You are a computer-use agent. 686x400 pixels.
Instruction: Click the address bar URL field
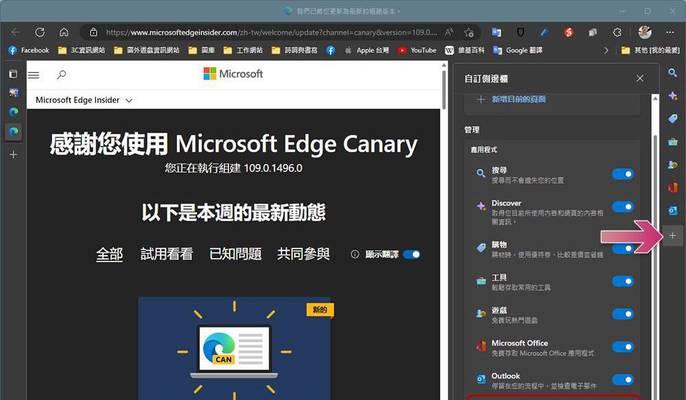pyautogui.click(x=271, y=32)
